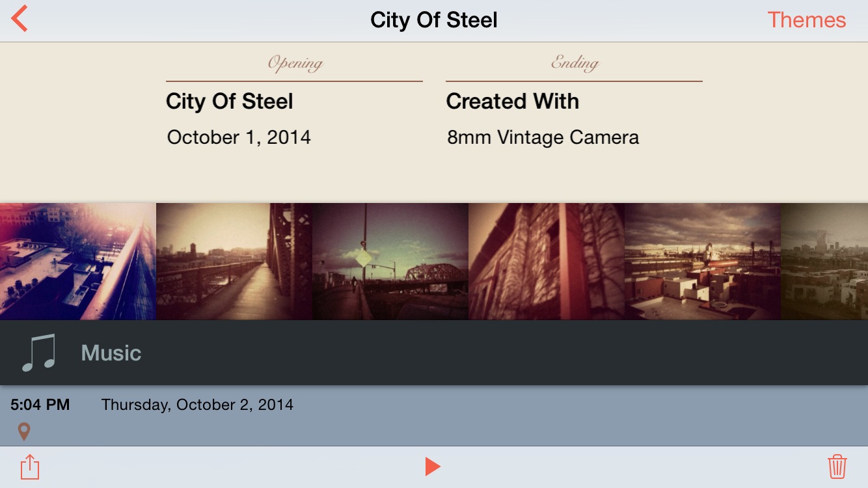Select the partially visible skyline thumbnail
Image resolution: width=868 pixels, height=488 pixels.
[824, 262]
